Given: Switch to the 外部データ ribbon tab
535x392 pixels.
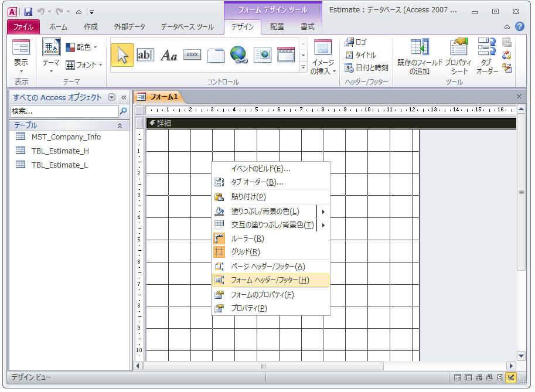Looking at the screenshot, I should coord(130,26).
